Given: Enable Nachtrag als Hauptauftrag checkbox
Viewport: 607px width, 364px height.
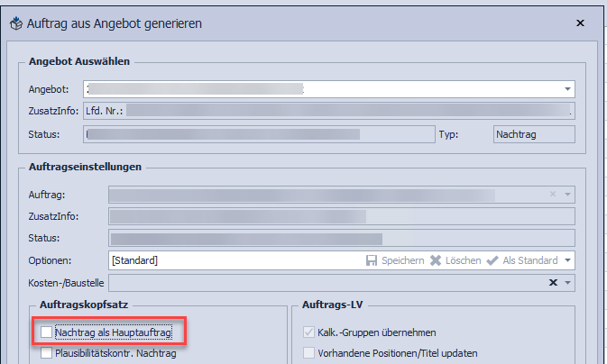Looking at the screenshot, I should coord(46,332).
